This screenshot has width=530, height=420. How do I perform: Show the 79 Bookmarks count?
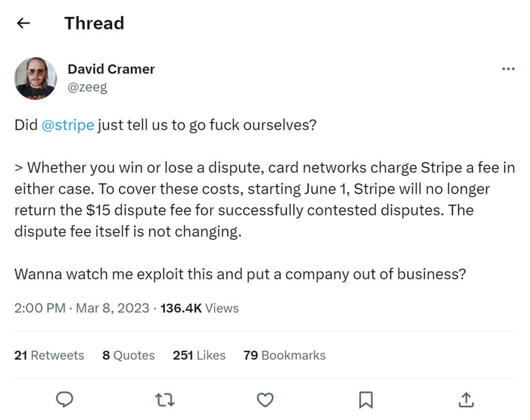[x=284, y=355]
